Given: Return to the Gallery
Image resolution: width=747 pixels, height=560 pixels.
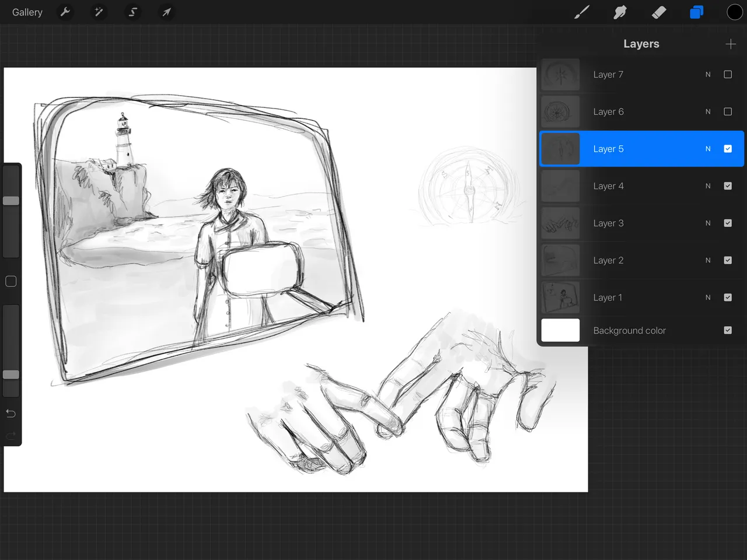Looking at the screenshot, I should [x=27, y=12].
